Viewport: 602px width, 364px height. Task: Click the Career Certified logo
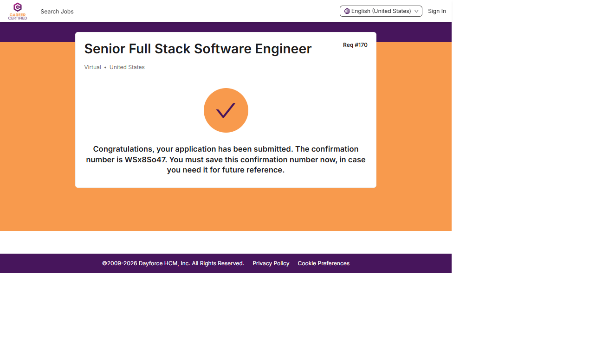[18, 11]
